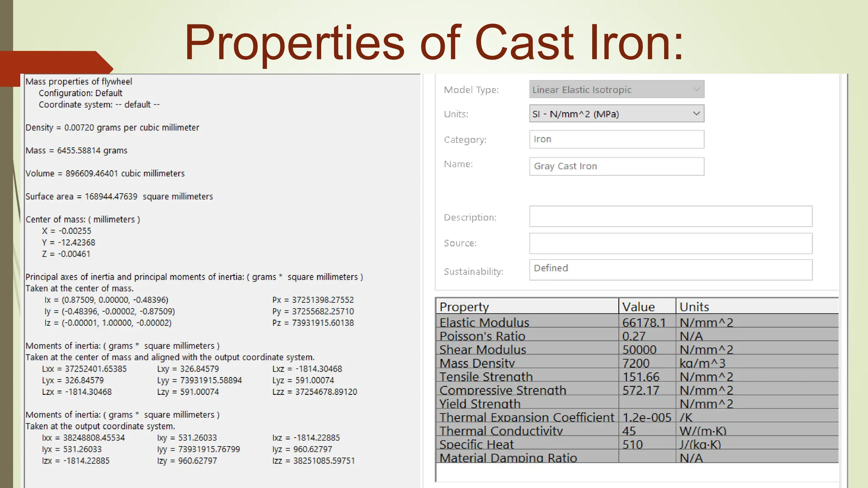
Task: Click the Mass Density property label
Action: [477, 363]
